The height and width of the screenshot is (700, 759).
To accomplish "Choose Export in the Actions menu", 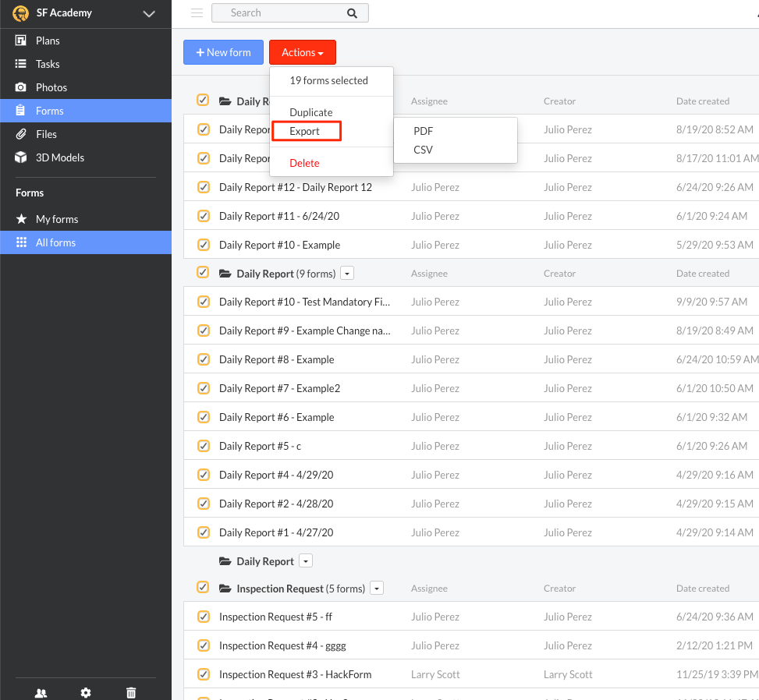I will (x=304, y=131).
